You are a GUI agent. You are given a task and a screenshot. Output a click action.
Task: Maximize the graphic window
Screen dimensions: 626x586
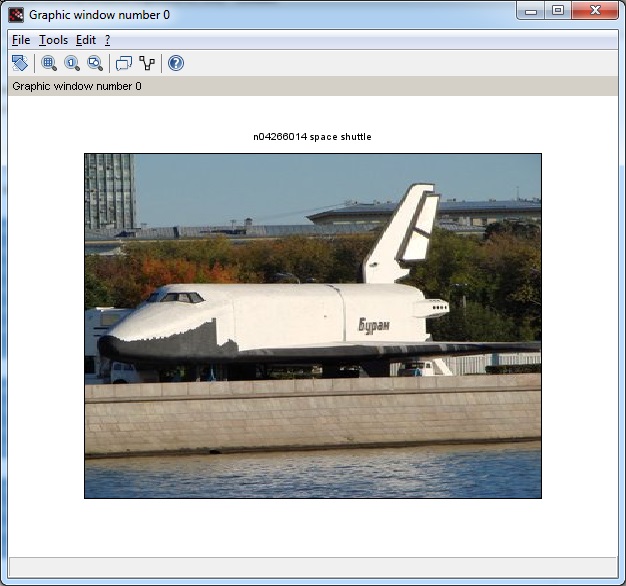coord(557,11)
